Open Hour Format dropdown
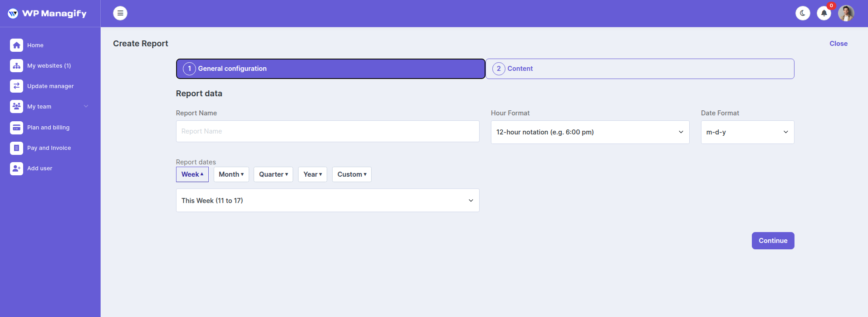This screenshot has height=317, width=868. [x=590, y=132]
